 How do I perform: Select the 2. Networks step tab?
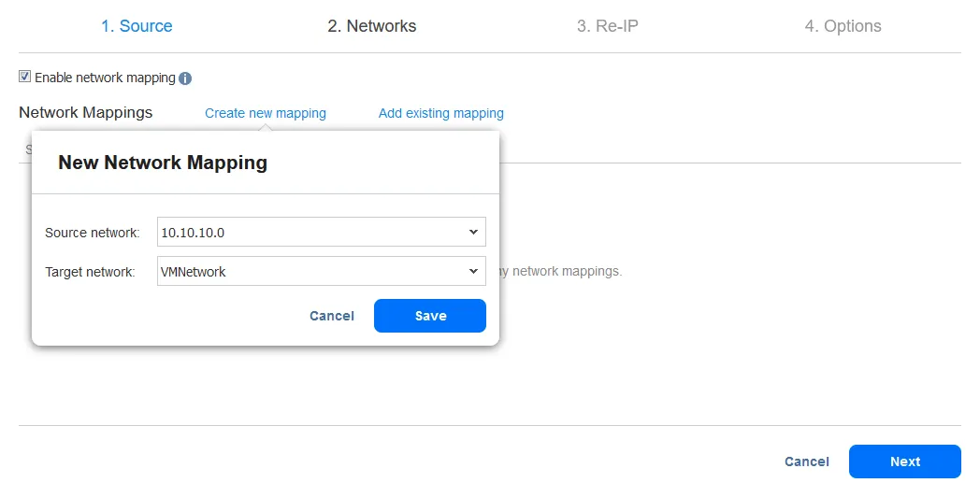point(371,26)
